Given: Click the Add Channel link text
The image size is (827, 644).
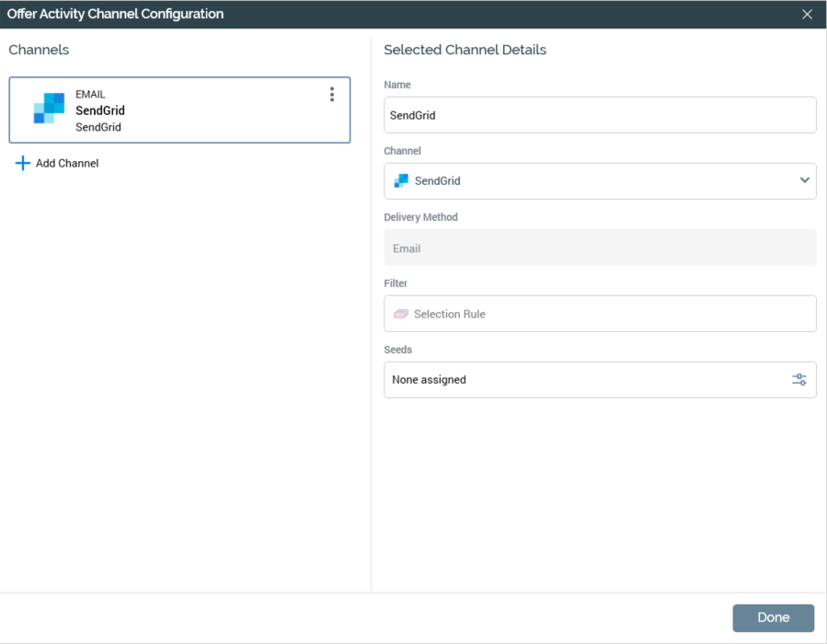Looking at the screenshot, I should (67, 163).
